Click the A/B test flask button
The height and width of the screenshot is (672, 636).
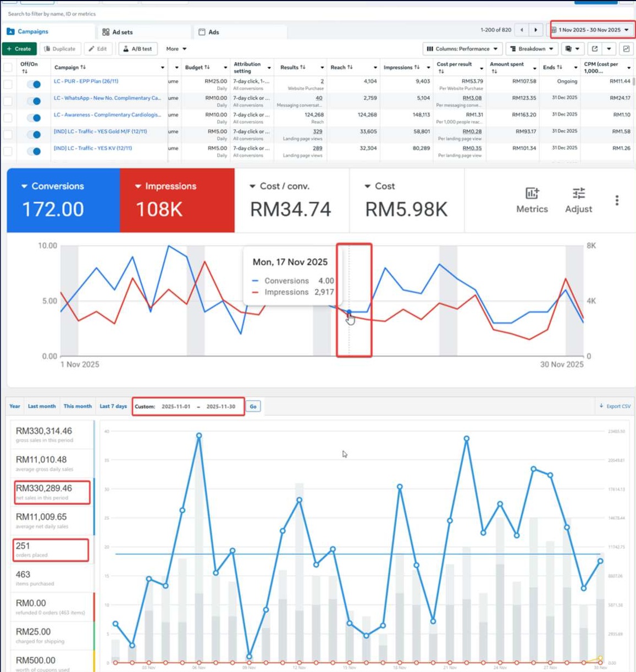pos(138,49)
